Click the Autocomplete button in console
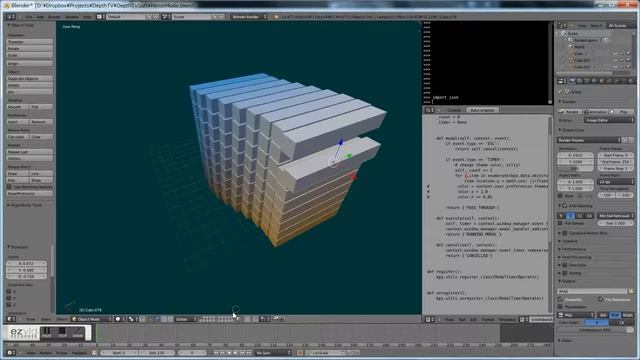The image size is (640, 360). 482,110
